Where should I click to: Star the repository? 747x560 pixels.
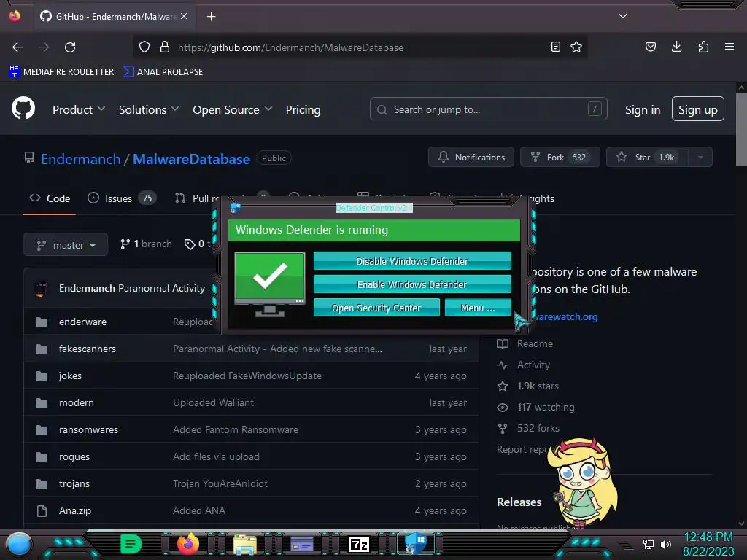648,157
